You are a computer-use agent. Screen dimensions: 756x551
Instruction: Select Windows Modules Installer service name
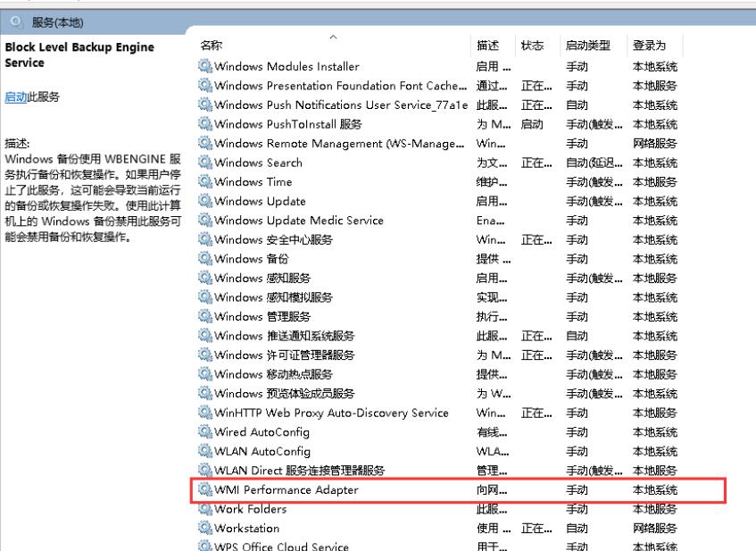point(287,65)
